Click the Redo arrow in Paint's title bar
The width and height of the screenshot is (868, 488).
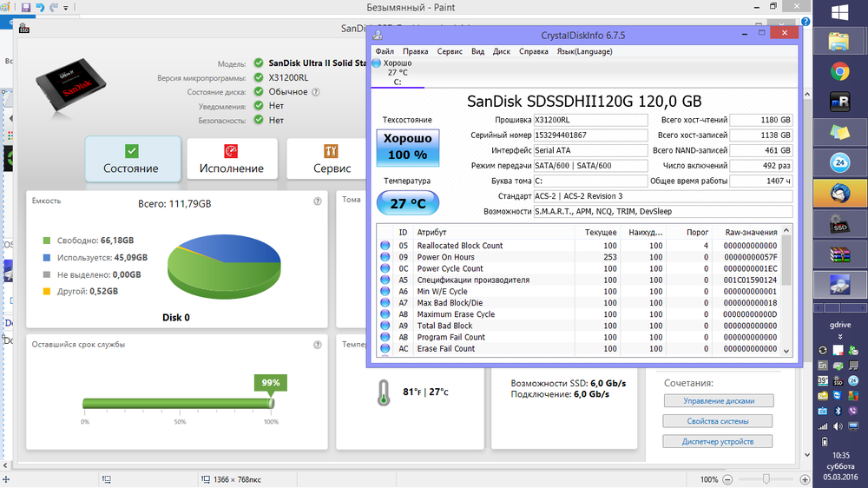point(54,7)
